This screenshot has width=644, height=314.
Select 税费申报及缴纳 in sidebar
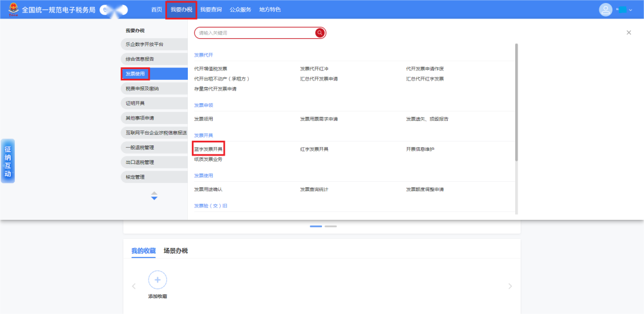pos(154,89)
